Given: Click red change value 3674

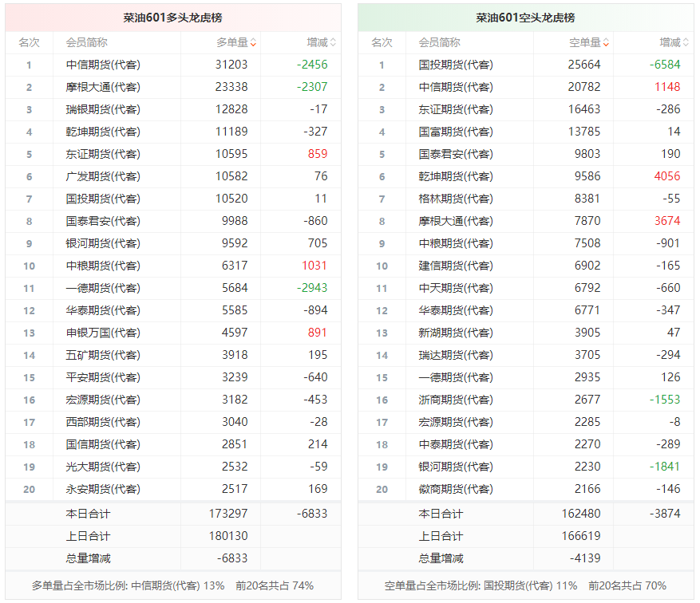Looking at the screenshot, I should click(x=667, y=221).
